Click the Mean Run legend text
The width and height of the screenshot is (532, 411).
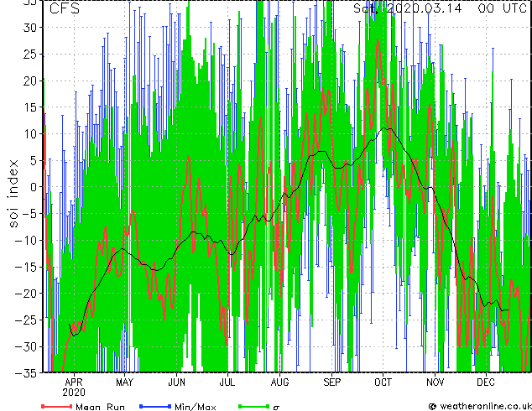click(100, 407)
